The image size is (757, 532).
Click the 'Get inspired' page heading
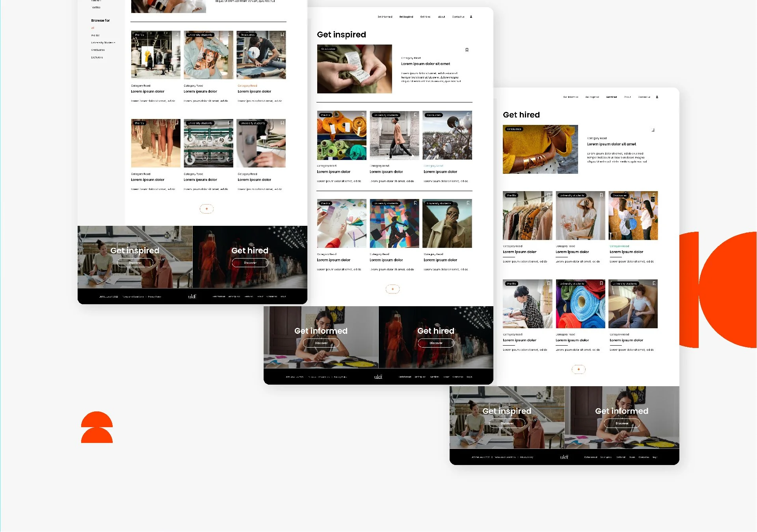coord(342,35)
